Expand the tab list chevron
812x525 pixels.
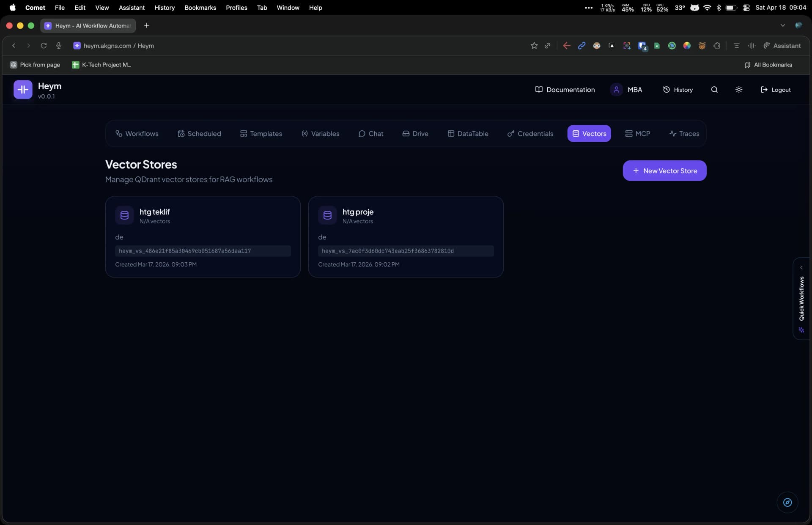(x=783, y=25)
